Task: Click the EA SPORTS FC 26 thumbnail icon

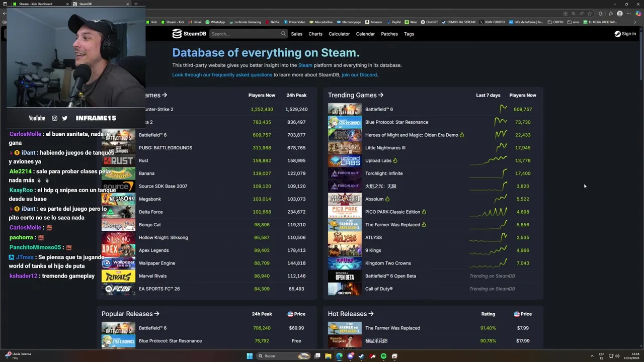Action: (118, 289)
